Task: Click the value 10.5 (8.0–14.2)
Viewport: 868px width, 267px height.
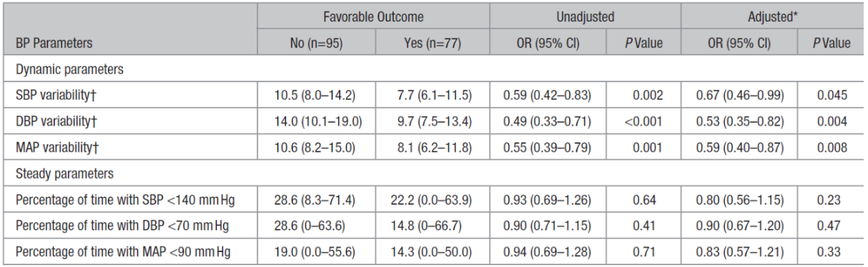Action: pos(318,96)
